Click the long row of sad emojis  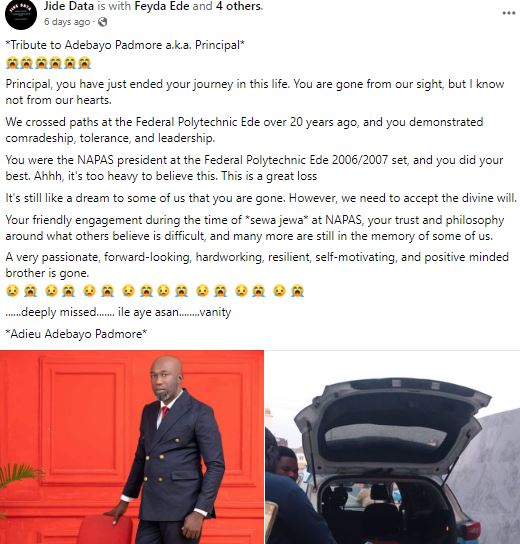point(155,291)
